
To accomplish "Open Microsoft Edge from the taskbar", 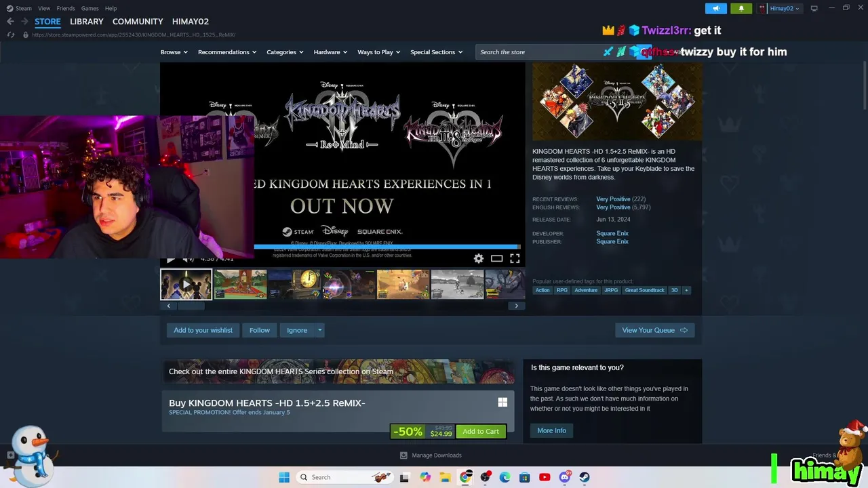I will point(505,477).
